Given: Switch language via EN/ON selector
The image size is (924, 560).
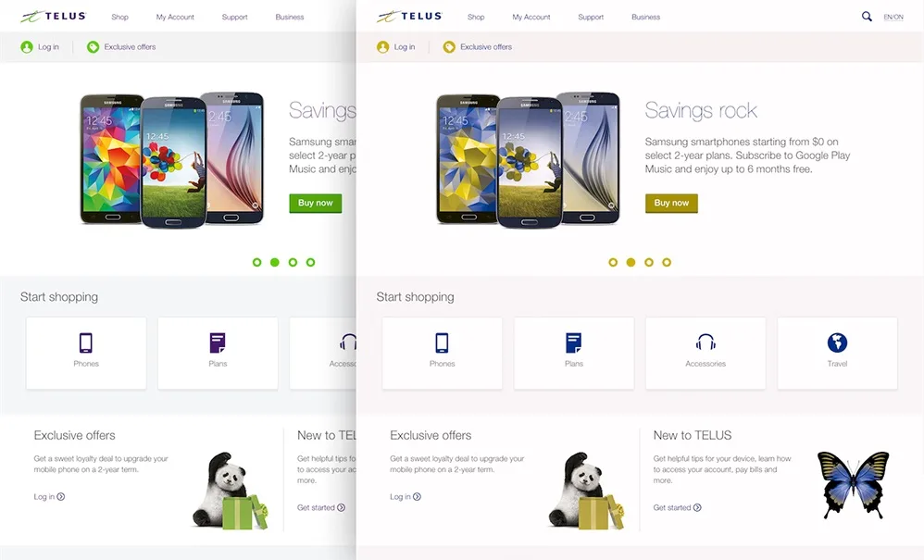Looking at the screenshot, I should tap(893, 17).
